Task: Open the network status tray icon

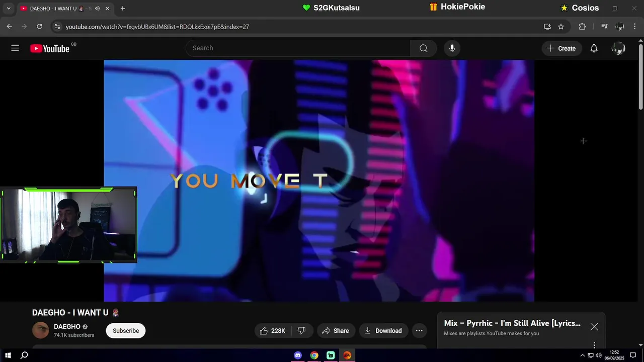Action: click(591, 355)
